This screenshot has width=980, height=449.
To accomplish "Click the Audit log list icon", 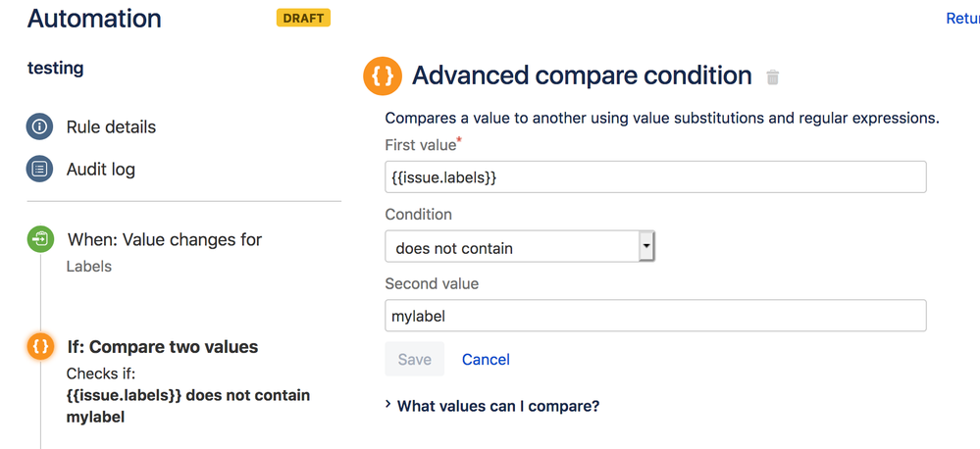I will point(39,169).
